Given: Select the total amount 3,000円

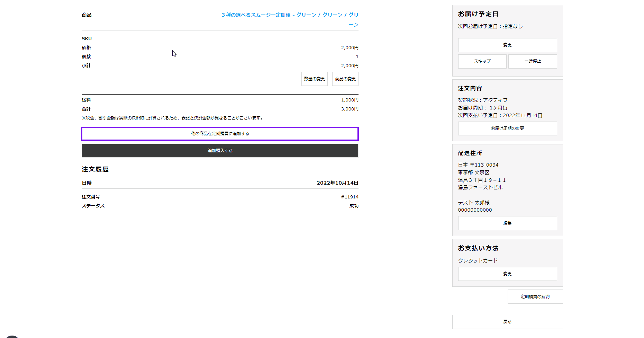Looking at the screenshot, I should point(350,109).
